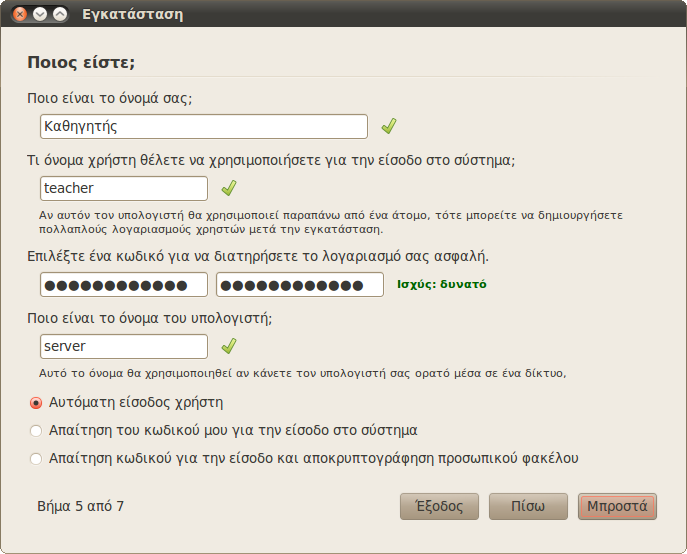The image size is (687, 554).
Task: Click the first password entry field
Action: point(124,284)
